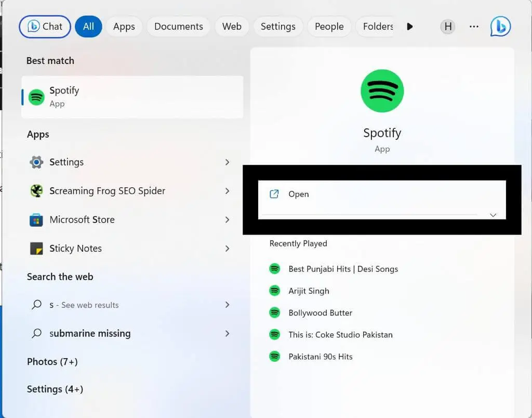Click the Settings gear icon in Apps
Screen dimensions: 532x418
click(36, 162)
